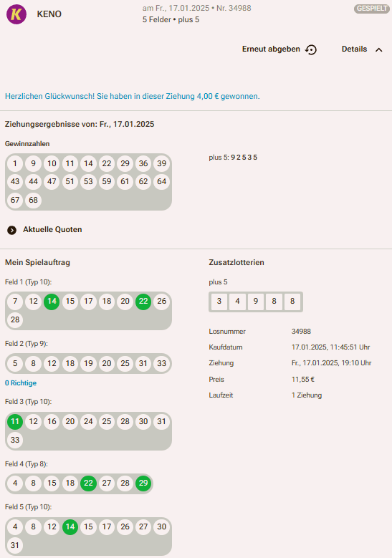Image resolution: width=392 pixels, height=558 pixels.
Task: Click the purple KENO logo icon
Action: click(16, 14)
